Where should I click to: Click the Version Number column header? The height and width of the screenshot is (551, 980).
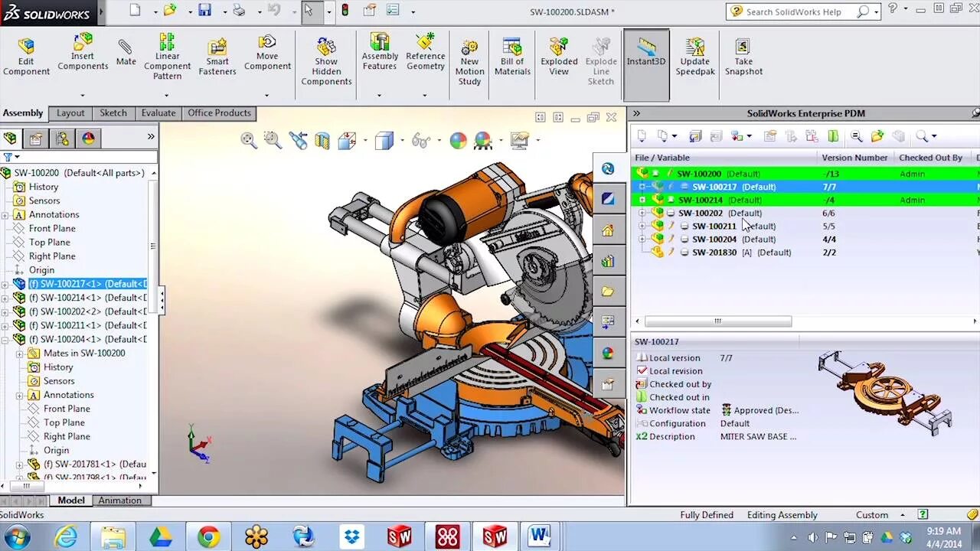(x=854, y=158)
